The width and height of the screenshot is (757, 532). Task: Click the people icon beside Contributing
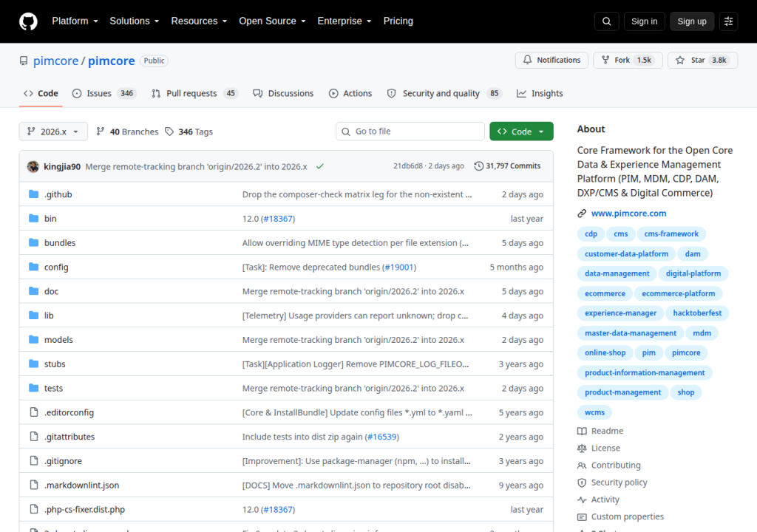(x=582, y=465)
